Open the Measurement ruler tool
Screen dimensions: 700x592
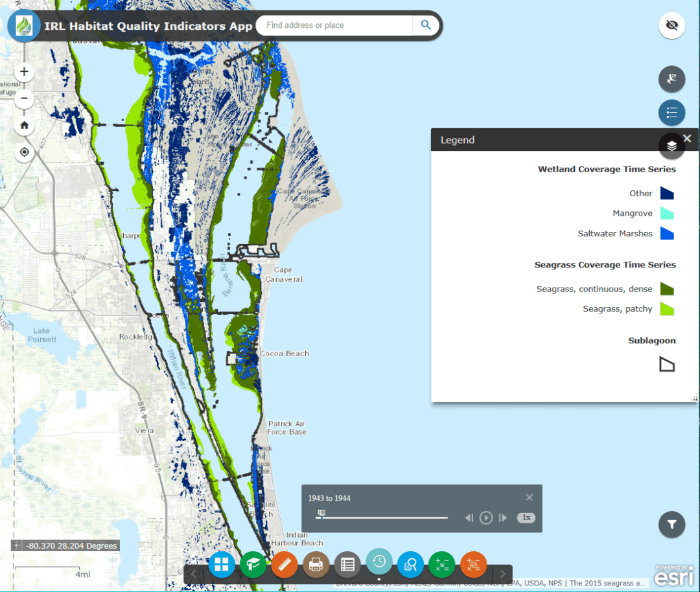[x=285, y=564]
